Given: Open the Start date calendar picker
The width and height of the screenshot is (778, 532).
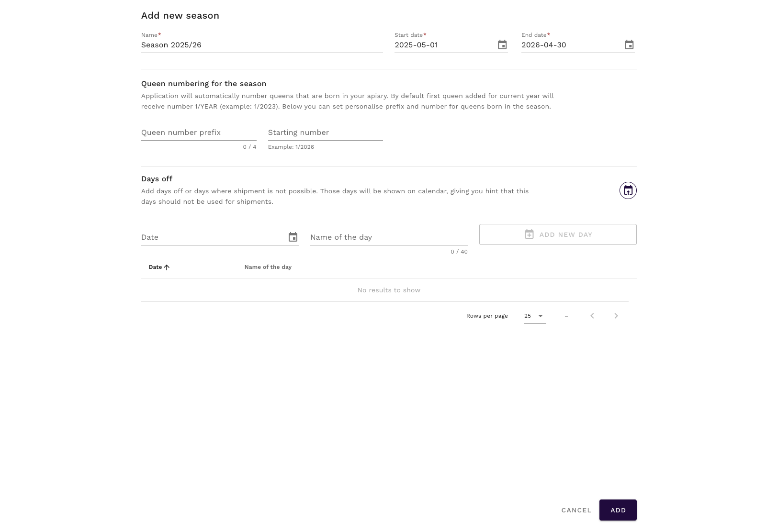Looking at the screenshot, I should 502,45.
